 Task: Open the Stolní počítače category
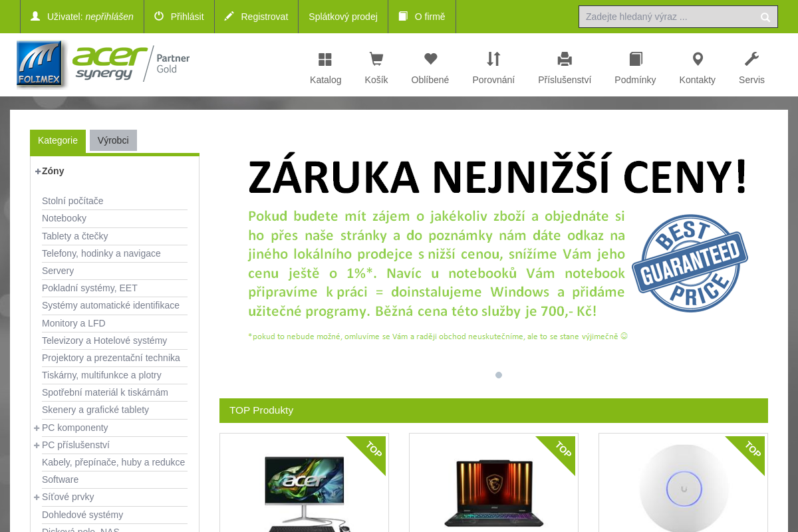[x=72, y=201]
